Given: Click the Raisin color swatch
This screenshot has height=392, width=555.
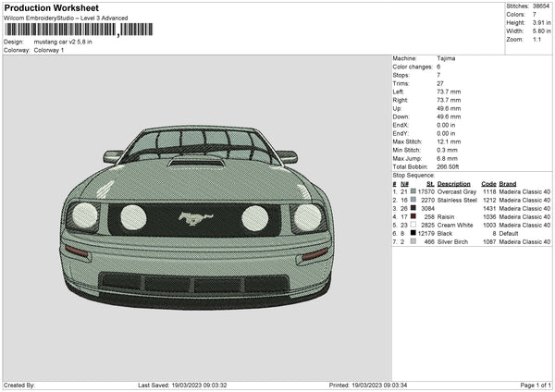Looking at the screenshot, I should (413, 216).
